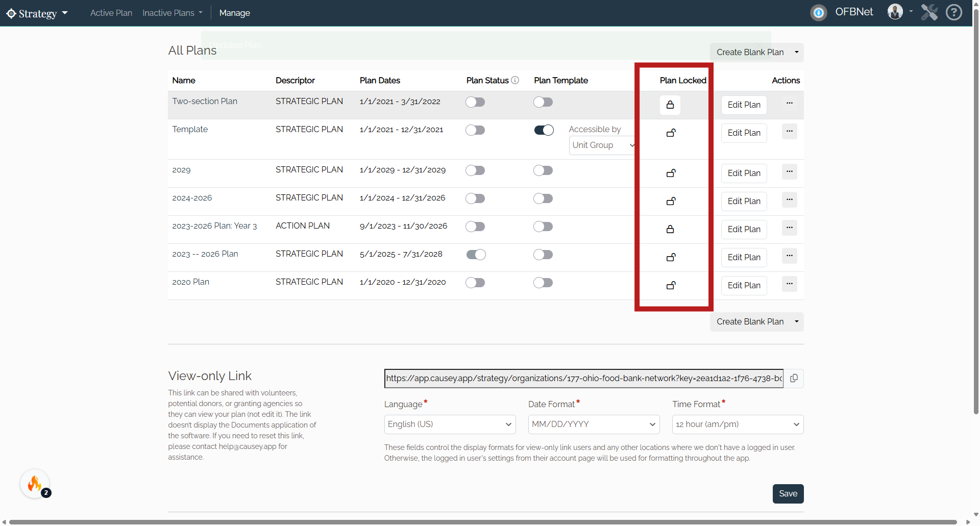Copy the view-only link to clipboard
The height and width of the screenshot is (526, 980).
[794, 379]
